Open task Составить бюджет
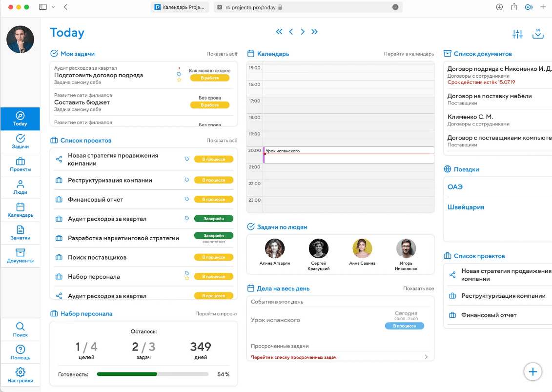 click(82, 103)
